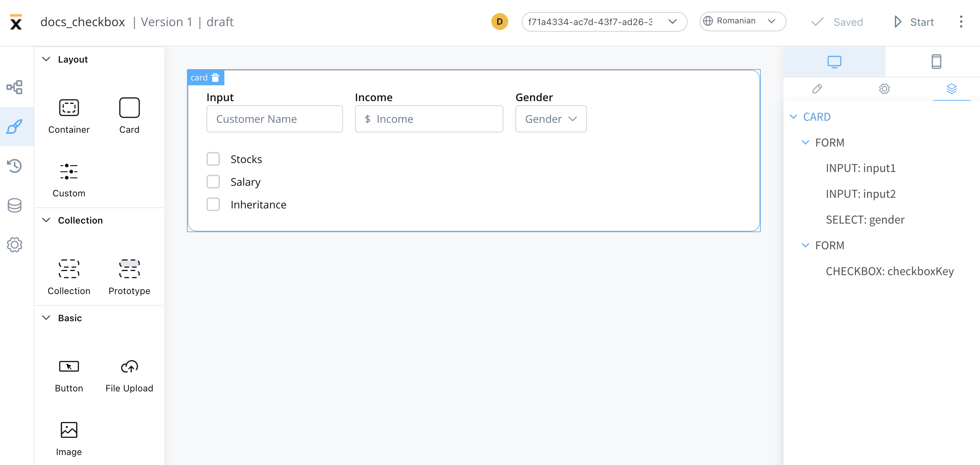Open the Romanian language dropdown
Screen dimensions: 980x465
tap(743, 21)
